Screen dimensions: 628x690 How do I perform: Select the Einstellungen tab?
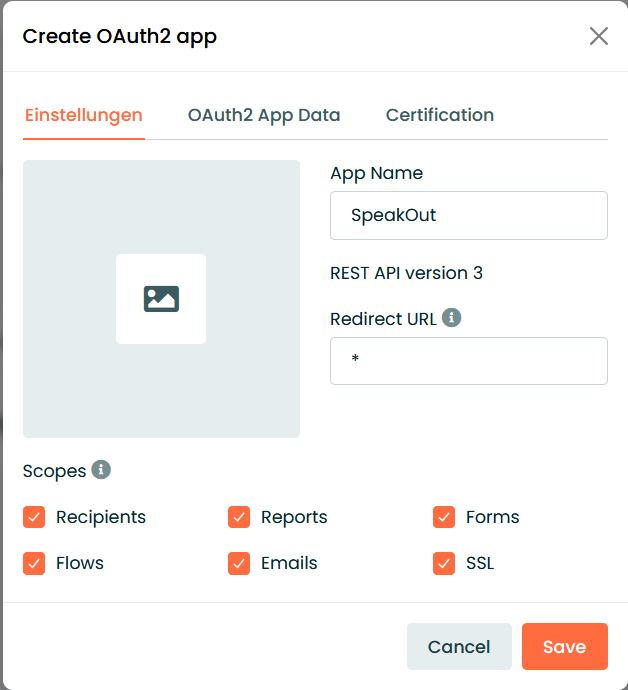click(x=84, y=115)
